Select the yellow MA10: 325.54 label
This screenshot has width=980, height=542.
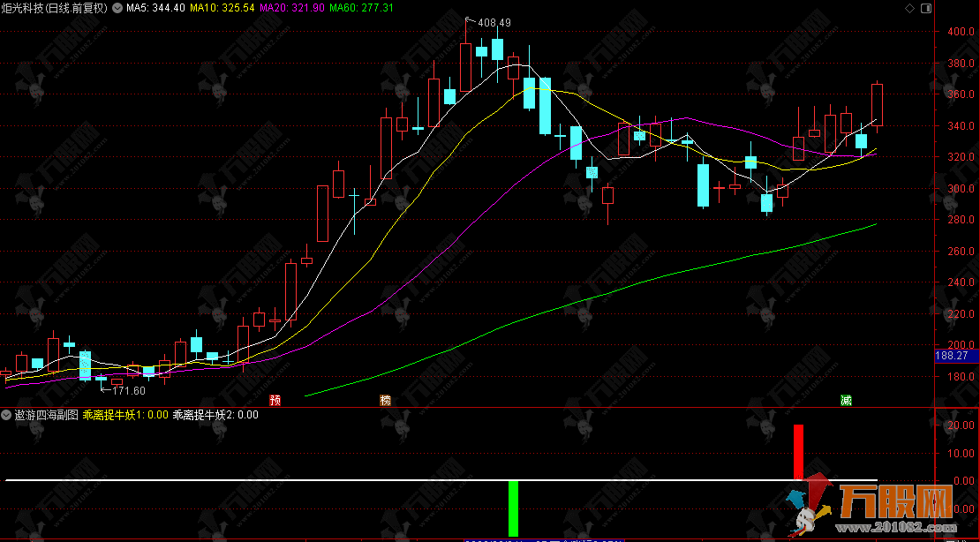pyautogui.click(x=225, y=8)
